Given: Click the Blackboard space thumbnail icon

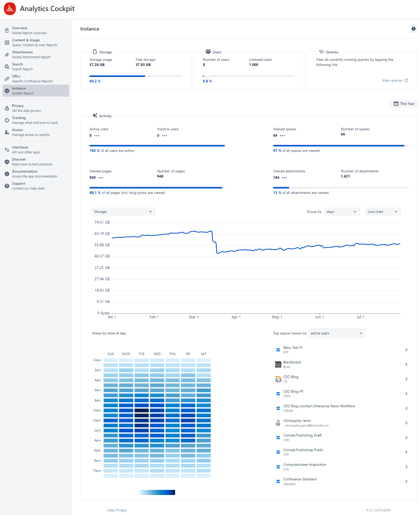Looking at the screenshot, I should point(278,364).
